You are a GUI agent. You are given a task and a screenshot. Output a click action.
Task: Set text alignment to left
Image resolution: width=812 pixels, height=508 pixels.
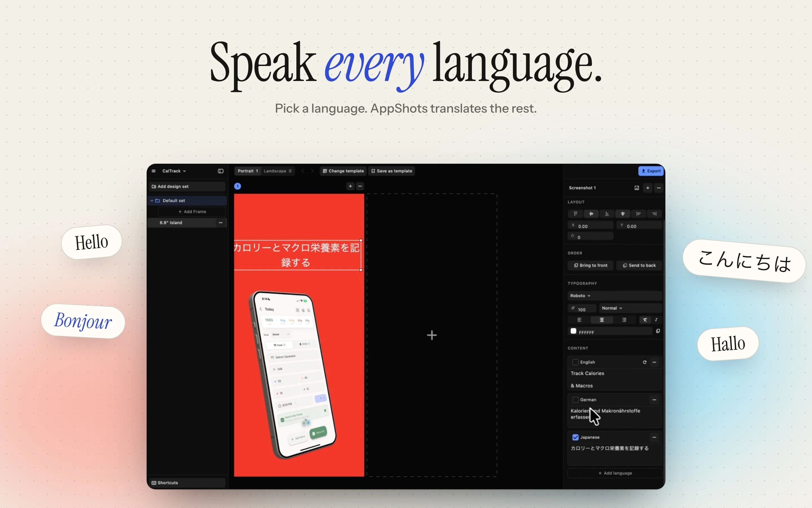(x=579, y=320)
